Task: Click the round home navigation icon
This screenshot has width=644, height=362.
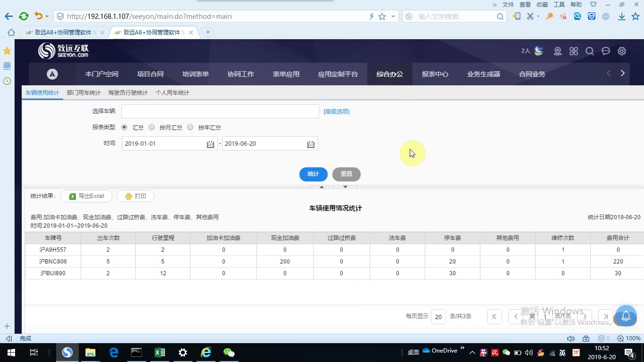Action: point(52,74)
